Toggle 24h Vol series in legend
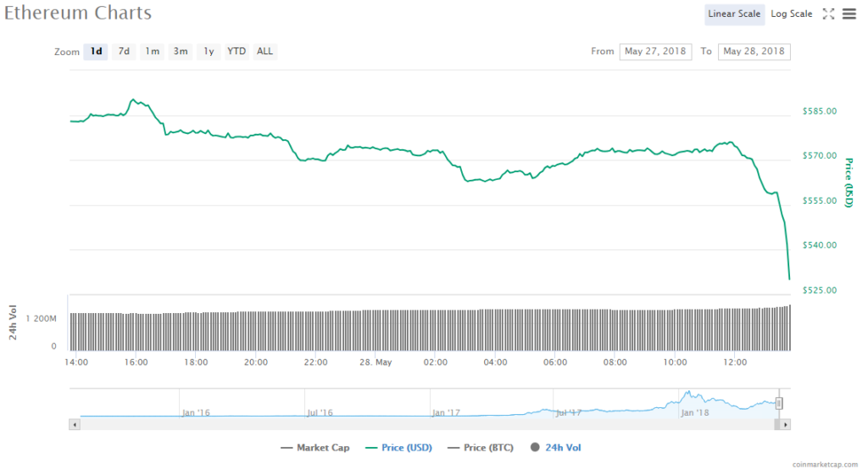868x470 pixels. click(556, 447)
